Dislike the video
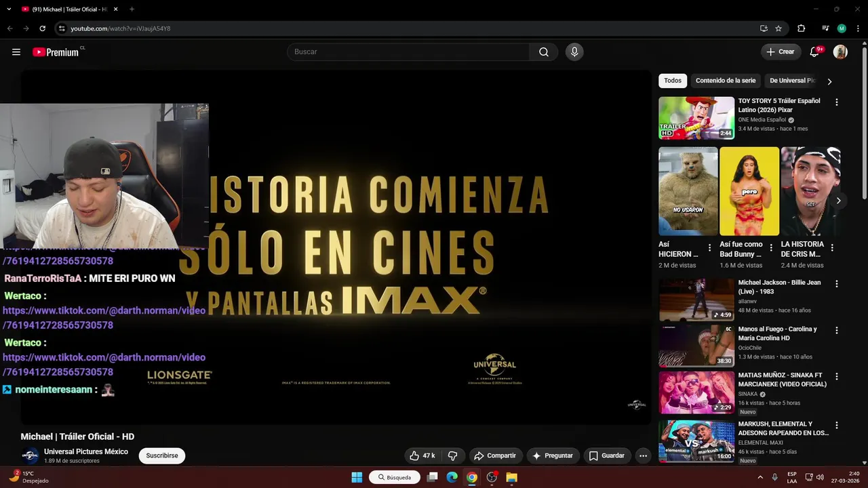 453,455
